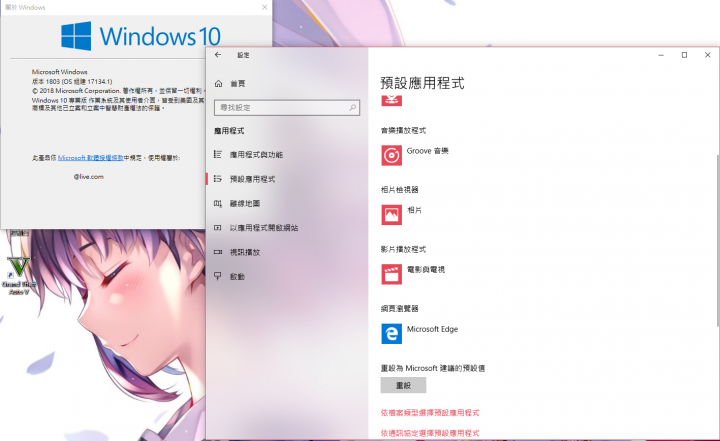Image resolution: width=720 pixels, height=441 pixels.
Task: Maximize the Settings window
Action: (x=684, y=55)
